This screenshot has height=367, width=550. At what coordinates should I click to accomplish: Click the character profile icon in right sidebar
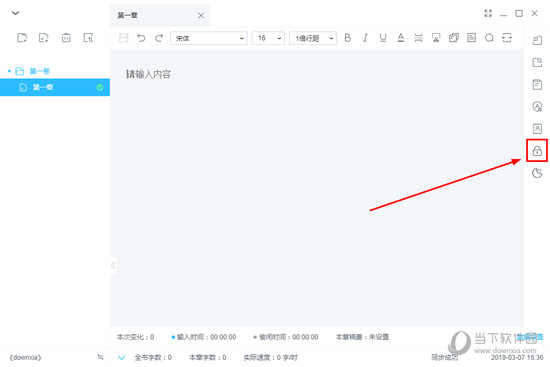537,128
